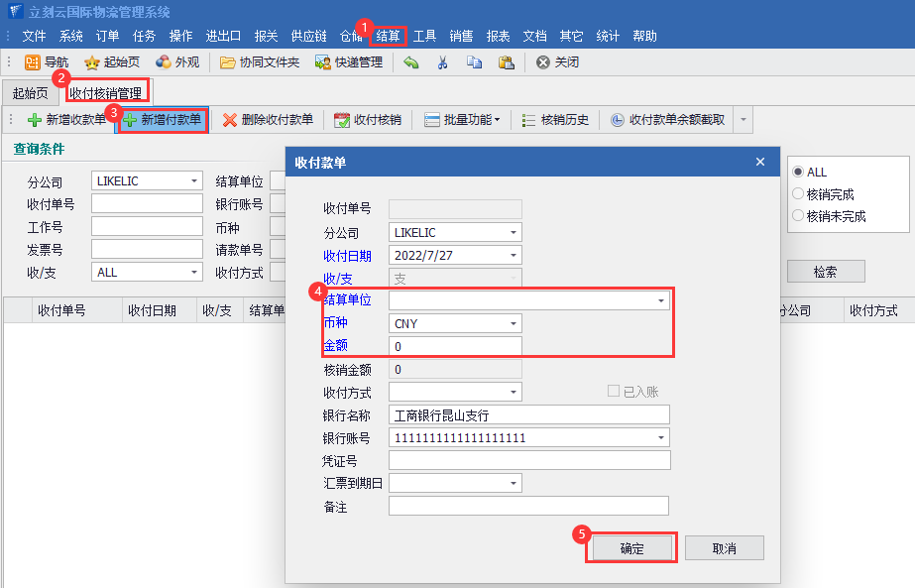
Task: Select the 核销完成 radio option
Action: point(798,194)
